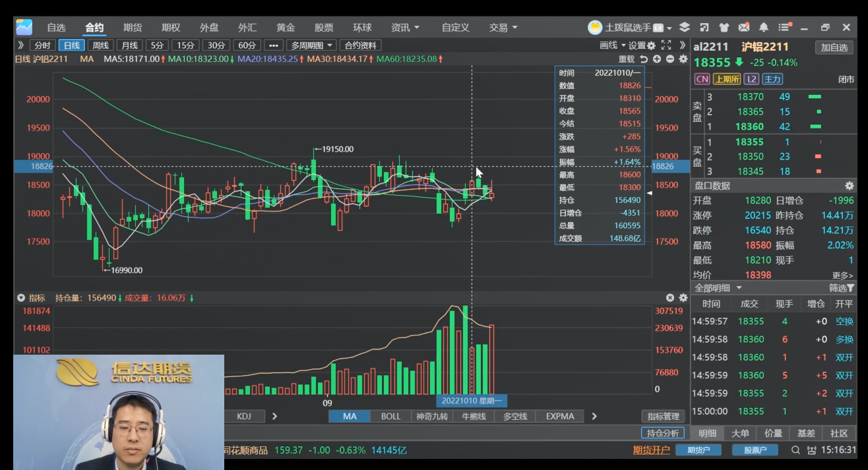Zoom in chart with plus icon
This screenshot has width=868, height=470.
(657, 59)
